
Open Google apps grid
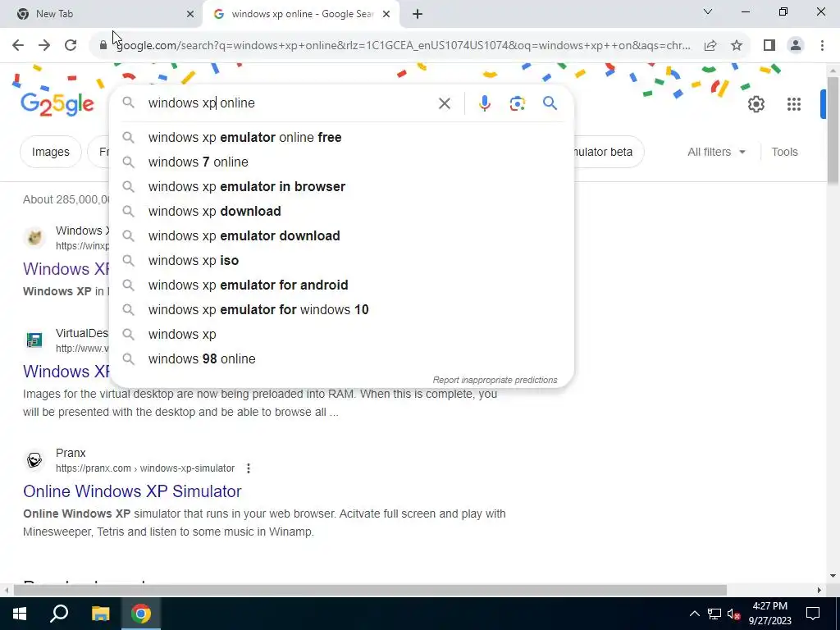pyautogui.click(x=793, y=104)
